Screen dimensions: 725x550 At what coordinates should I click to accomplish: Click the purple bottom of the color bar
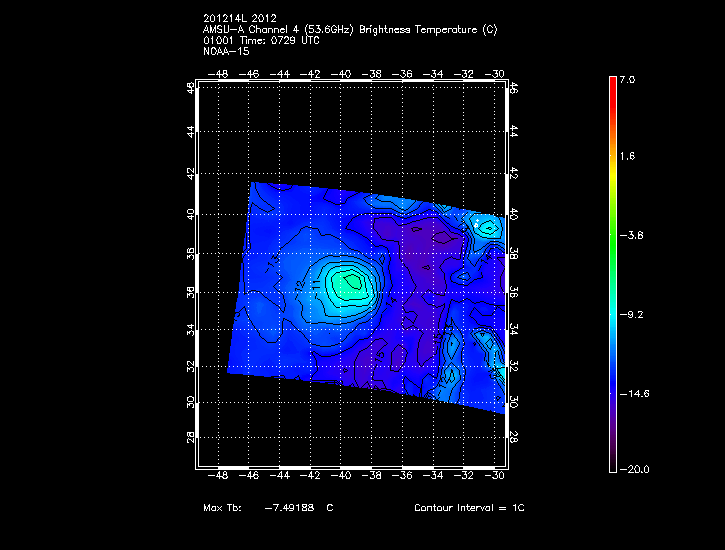click(x=613, y=455)
